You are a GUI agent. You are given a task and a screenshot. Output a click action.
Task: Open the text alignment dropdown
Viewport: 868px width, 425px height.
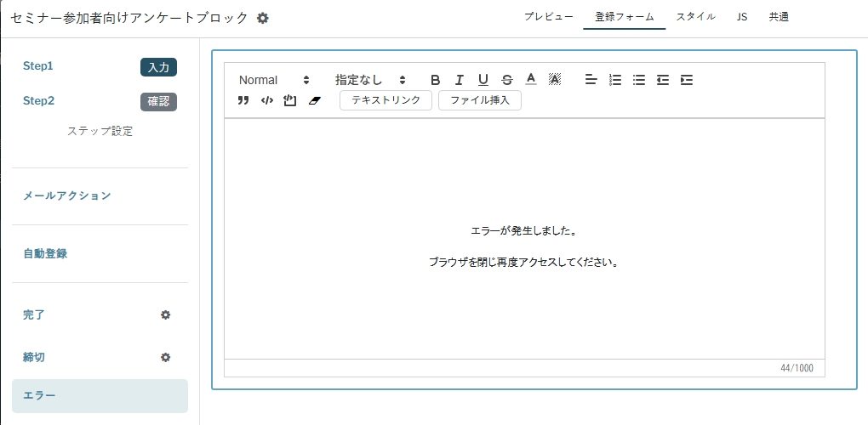(x=591, y=80)
